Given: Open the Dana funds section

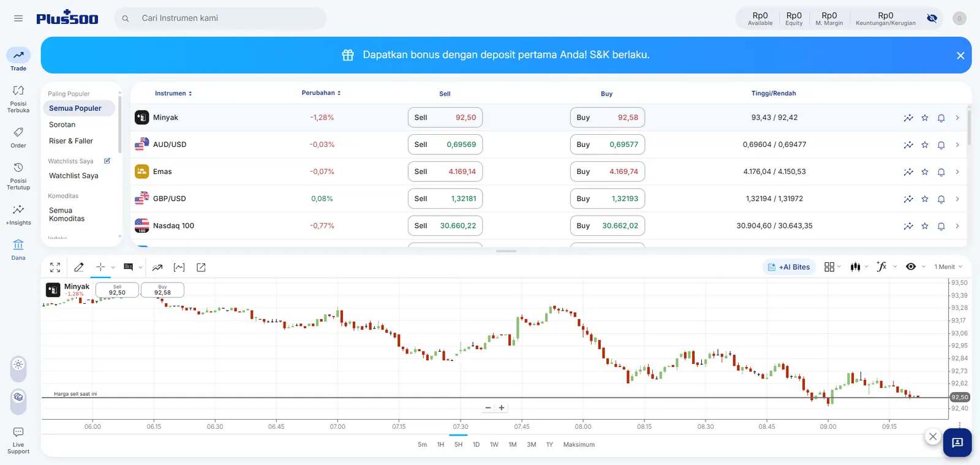Looking at the screenshot, I should [x=18, y=249].
